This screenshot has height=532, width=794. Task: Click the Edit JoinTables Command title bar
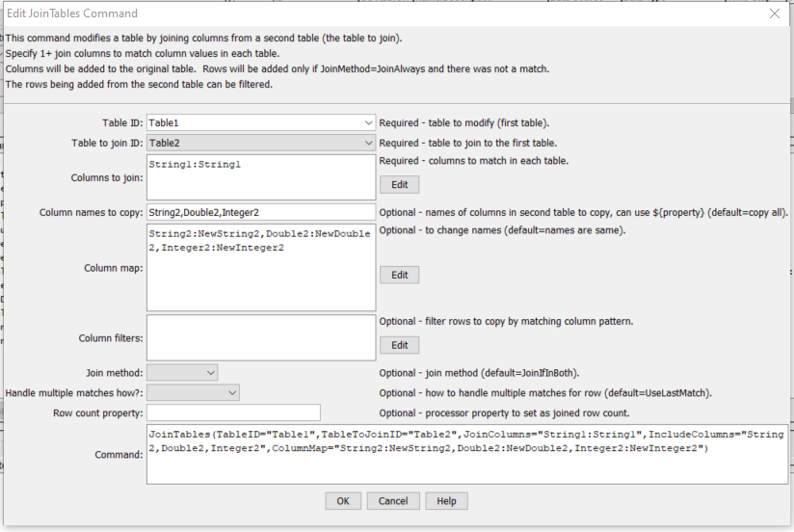pos(385,13)
